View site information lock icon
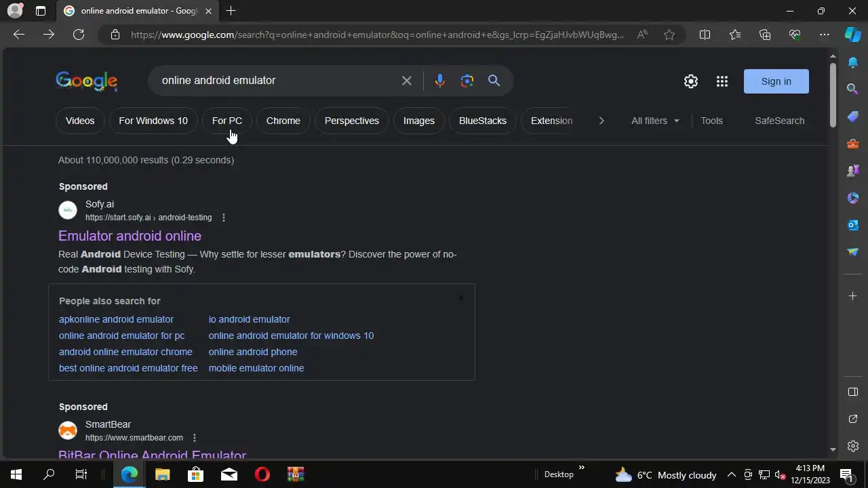This screenshot has height=488, width=868. [115, 35]
